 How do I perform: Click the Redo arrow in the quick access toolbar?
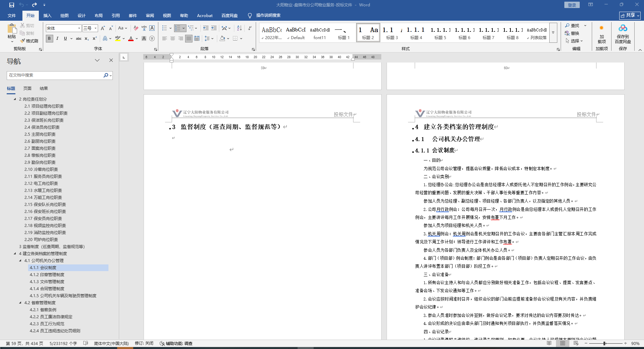34,5
